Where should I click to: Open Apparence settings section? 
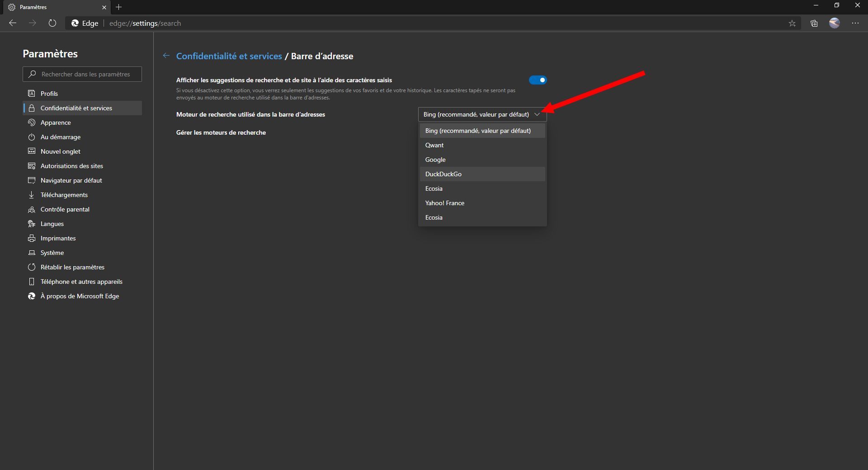(82, 122)
